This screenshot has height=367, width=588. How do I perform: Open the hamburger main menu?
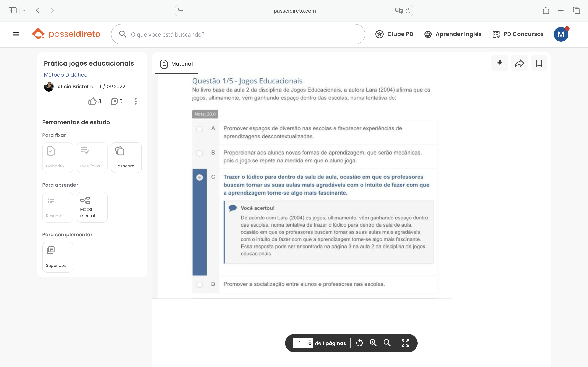pos(16,34)
